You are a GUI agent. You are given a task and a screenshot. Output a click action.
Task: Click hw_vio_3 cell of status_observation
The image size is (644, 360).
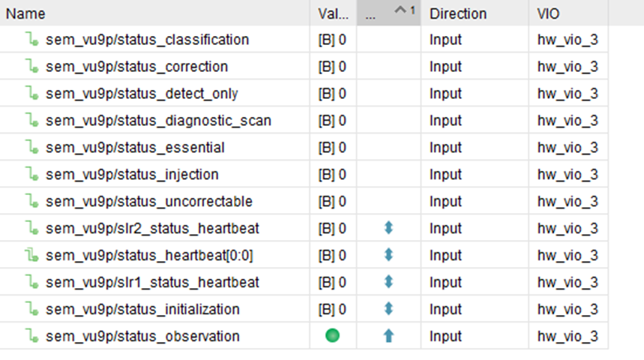tap(568, 336)
